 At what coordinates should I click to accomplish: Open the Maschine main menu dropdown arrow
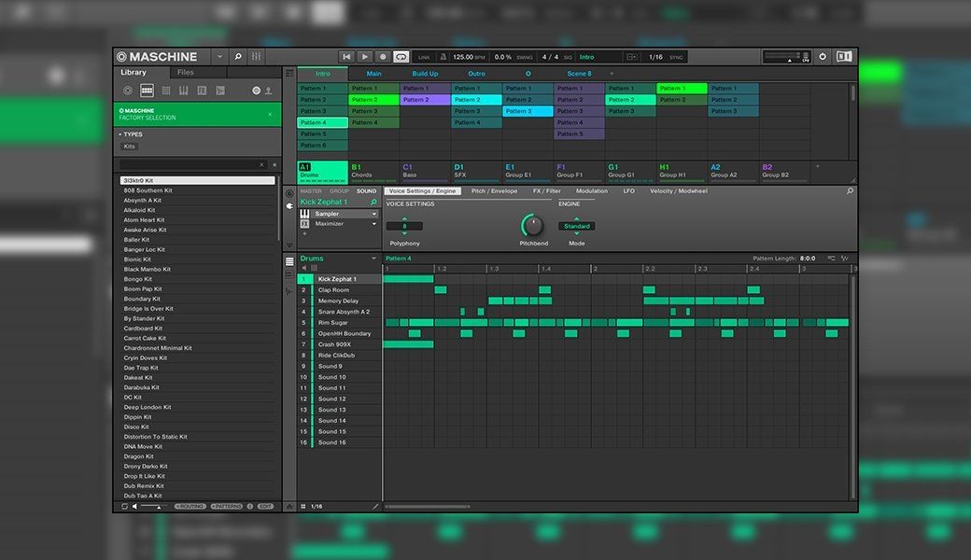tap(219, 57)
